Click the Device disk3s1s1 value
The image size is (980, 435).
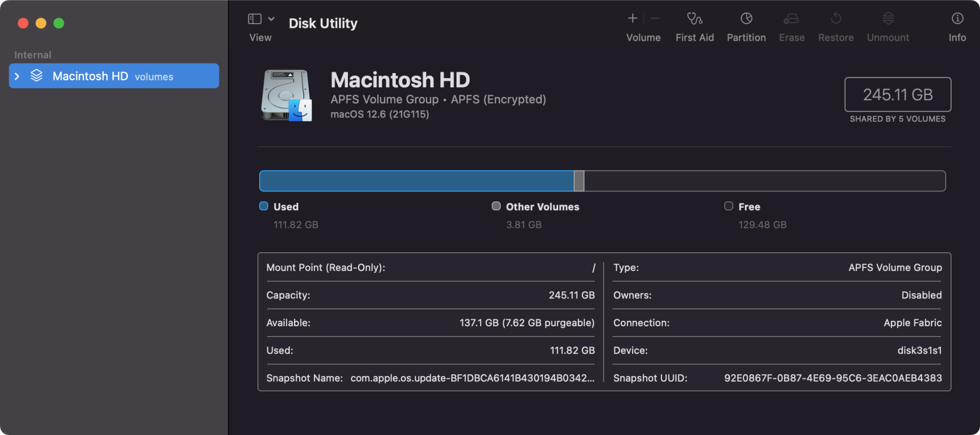point(920,351)
